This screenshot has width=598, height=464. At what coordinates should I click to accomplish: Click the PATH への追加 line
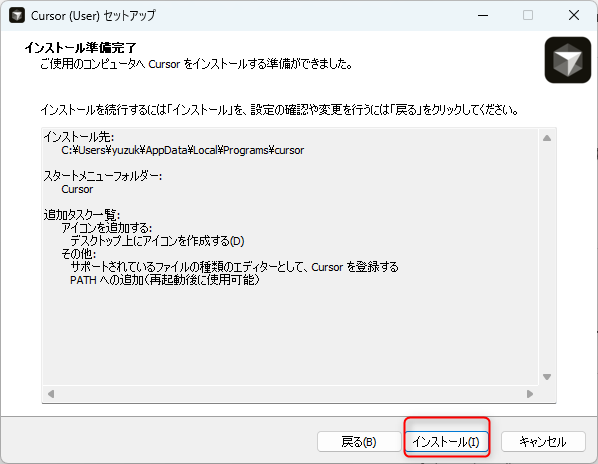pos(165,280)
